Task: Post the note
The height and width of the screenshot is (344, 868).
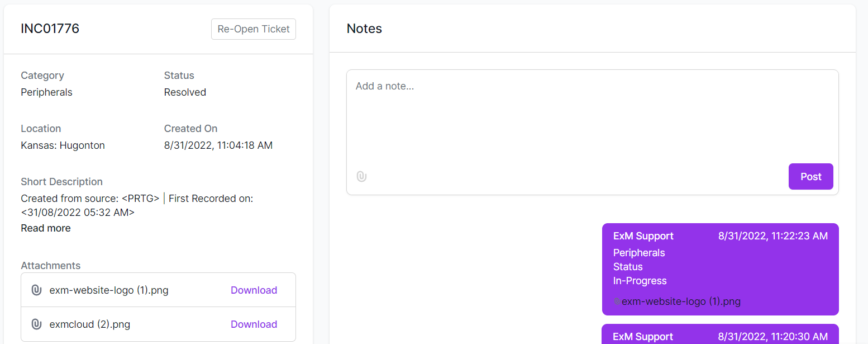Action: click(811, 177)
